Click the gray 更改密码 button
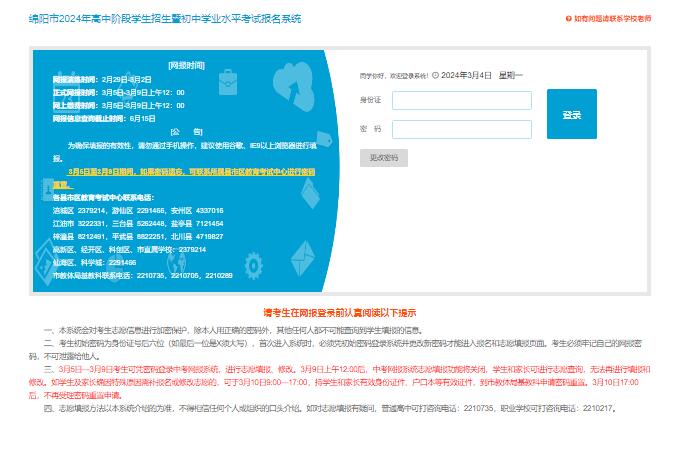 click(384, 158)
